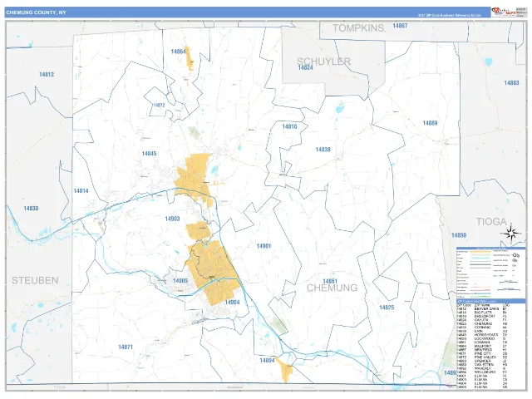Click ZIP code label 14872
The image size is (532, 399).
159,106
